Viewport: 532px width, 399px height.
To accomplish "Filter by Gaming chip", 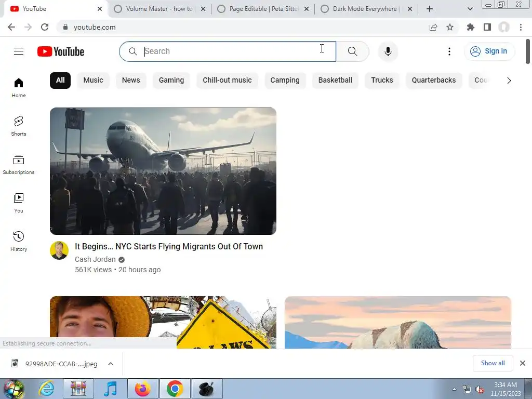I will click(171, 81).
